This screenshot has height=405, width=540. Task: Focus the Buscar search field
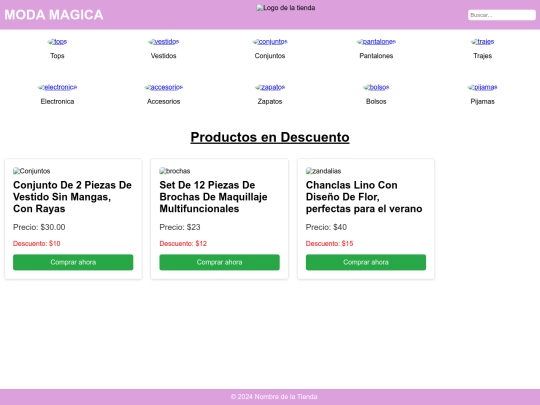(502, 15)
